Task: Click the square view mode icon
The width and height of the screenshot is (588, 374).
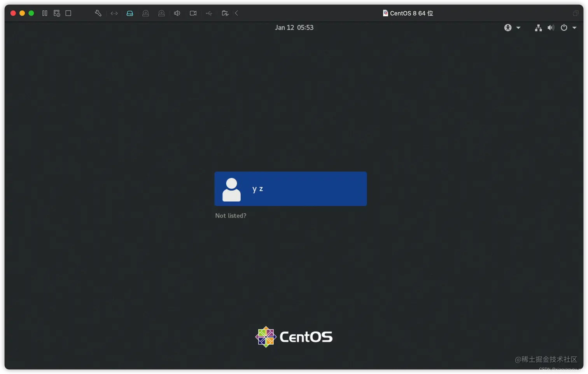Action: (68, 13)
